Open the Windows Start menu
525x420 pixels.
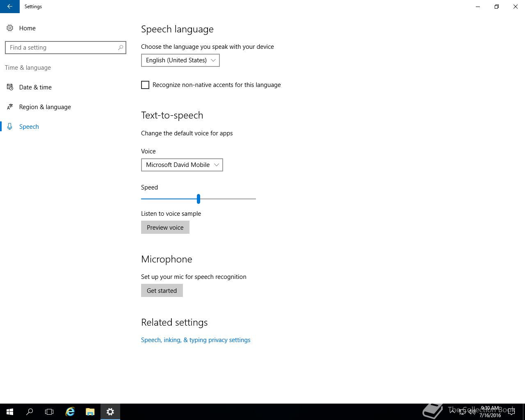tap(10, 412)
